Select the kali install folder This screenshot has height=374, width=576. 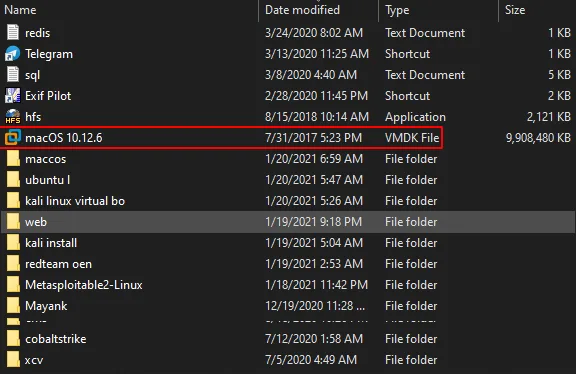288,243
